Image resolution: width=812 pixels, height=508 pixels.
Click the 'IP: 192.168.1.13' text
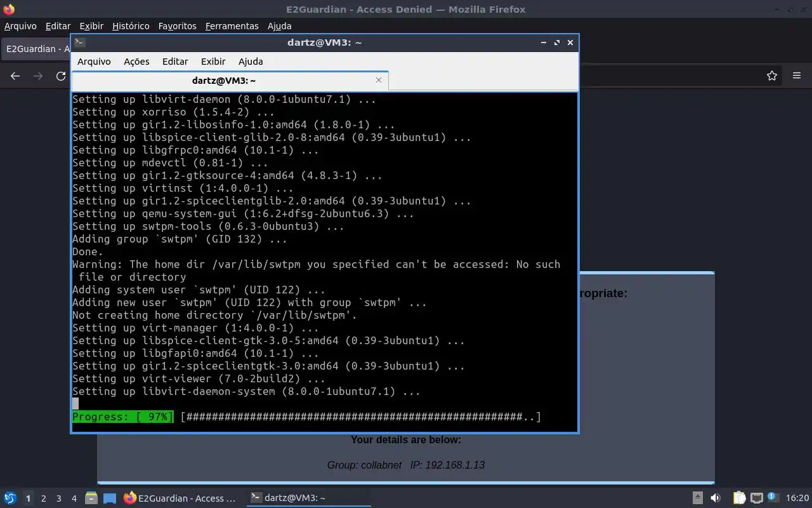click(x=447, y=465)
